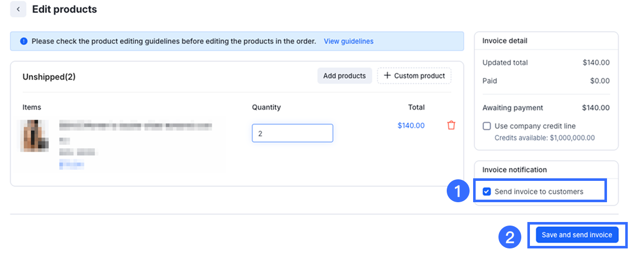Click the Add products button
The image size is (644, 253).
point(344,76)
